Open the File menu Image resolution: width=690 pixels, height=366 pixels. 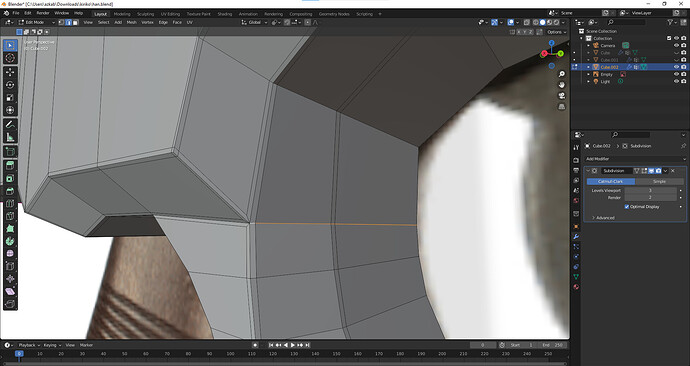(x=16, y=14)
